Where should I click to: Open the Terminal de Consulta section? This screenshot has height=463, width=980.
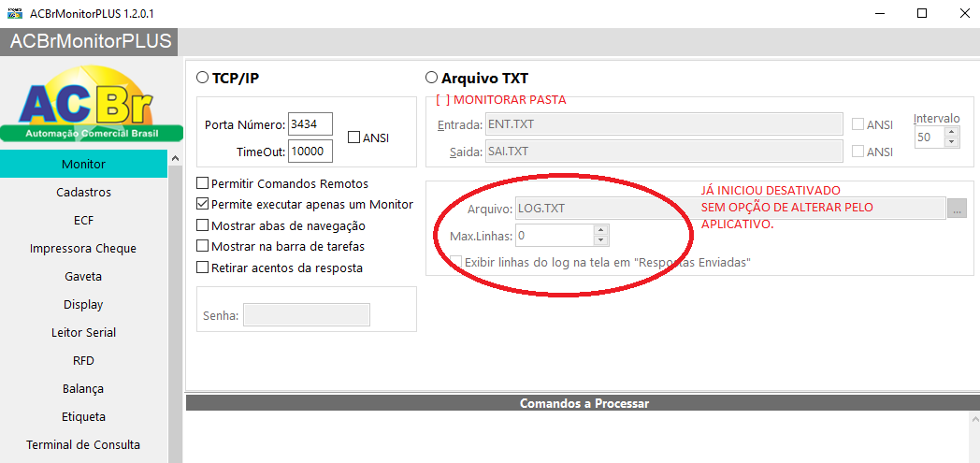[x=84, y=445]
